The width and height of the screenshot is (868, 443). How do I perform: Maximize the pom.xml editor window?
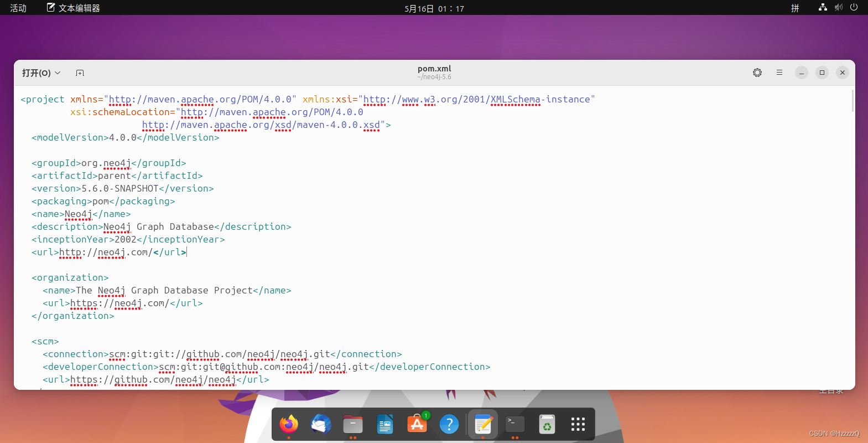point(822,73)
